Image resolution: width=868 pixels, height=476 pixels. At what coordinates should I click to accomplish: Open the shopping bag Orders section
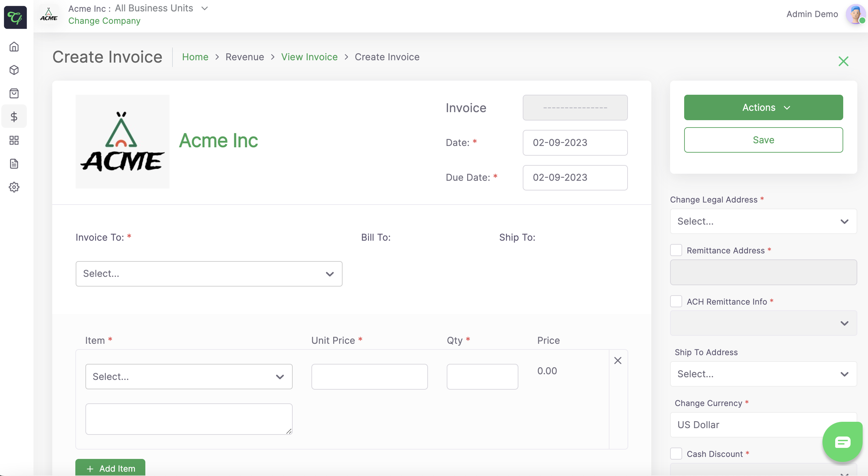click(14, 93)
